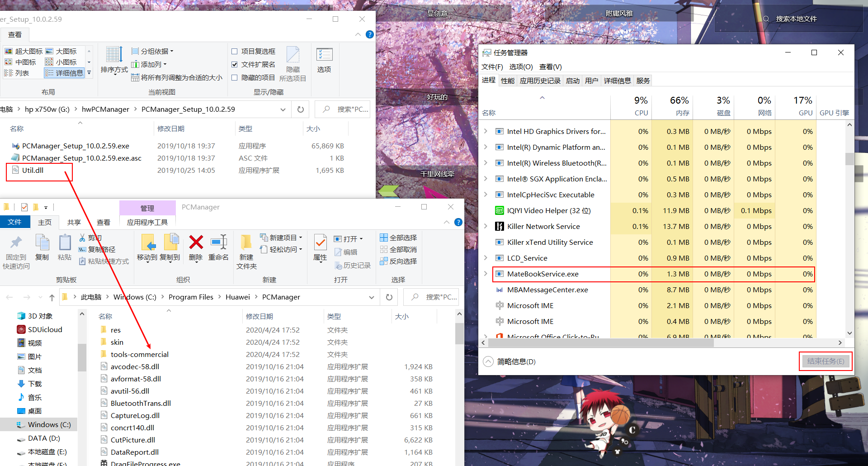Click Invert selection option
868x466 pixels.
pyautogui.click(x=398, y=261)
